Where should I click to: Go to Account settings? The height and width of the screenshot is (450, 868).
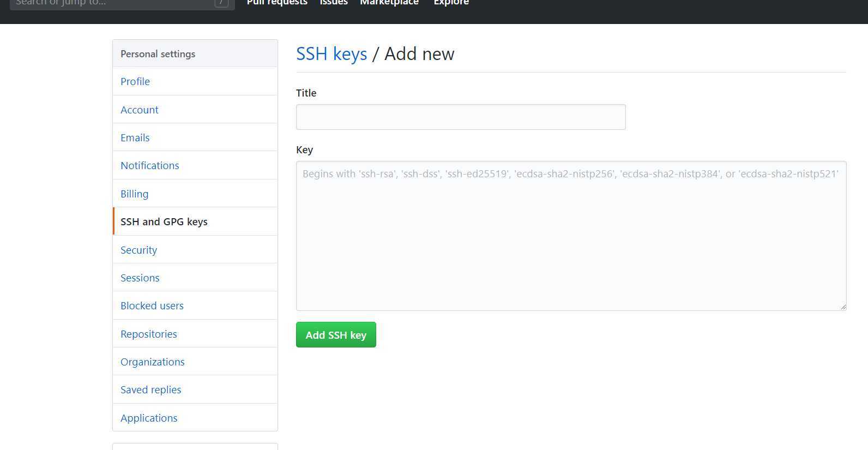(x=195, y=110)
